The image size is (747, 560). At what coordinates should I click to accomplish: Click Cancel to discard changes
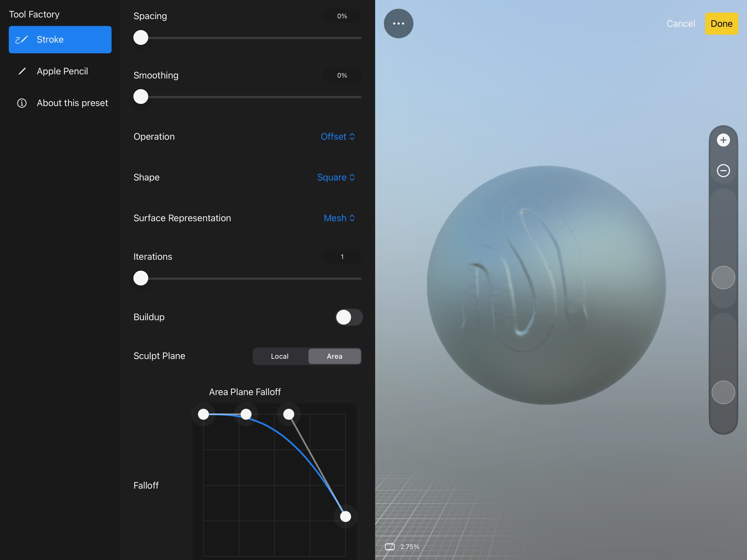[681, 24]
